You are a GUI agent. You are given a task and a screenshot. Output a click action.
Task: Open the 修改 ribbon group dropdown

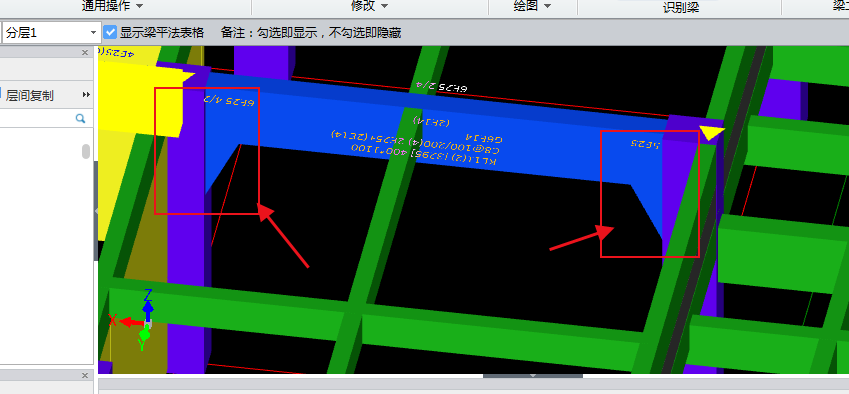point(370,6)
